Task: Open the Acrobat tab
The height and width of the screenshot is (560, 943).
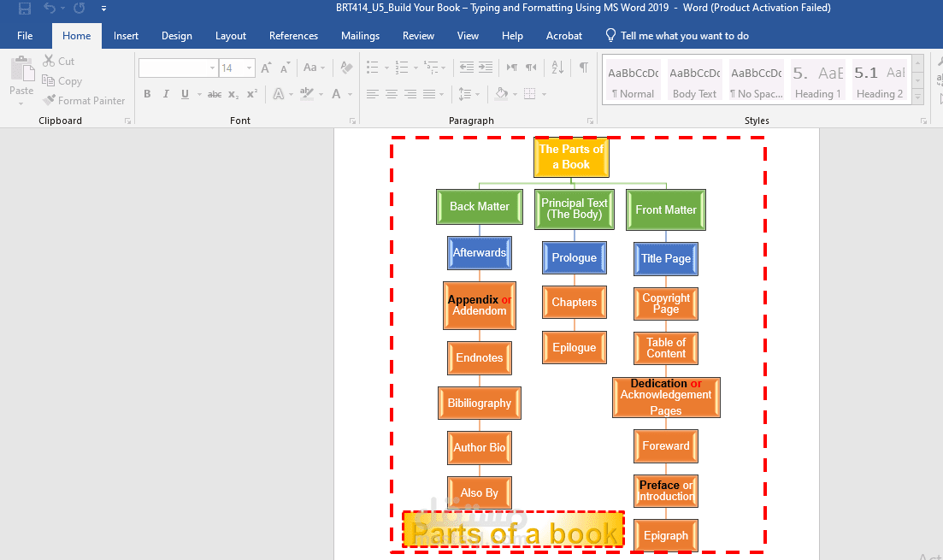Action: point(564,36)
